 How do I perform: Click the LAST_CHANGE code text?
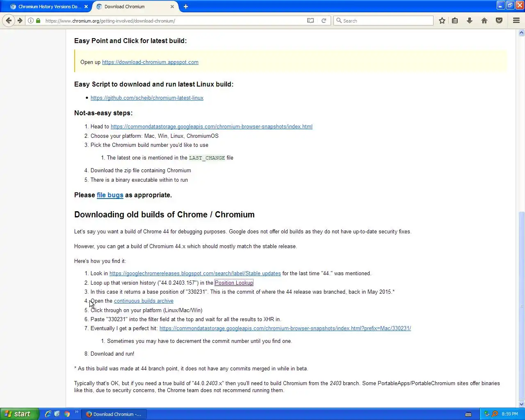(207, 158)
